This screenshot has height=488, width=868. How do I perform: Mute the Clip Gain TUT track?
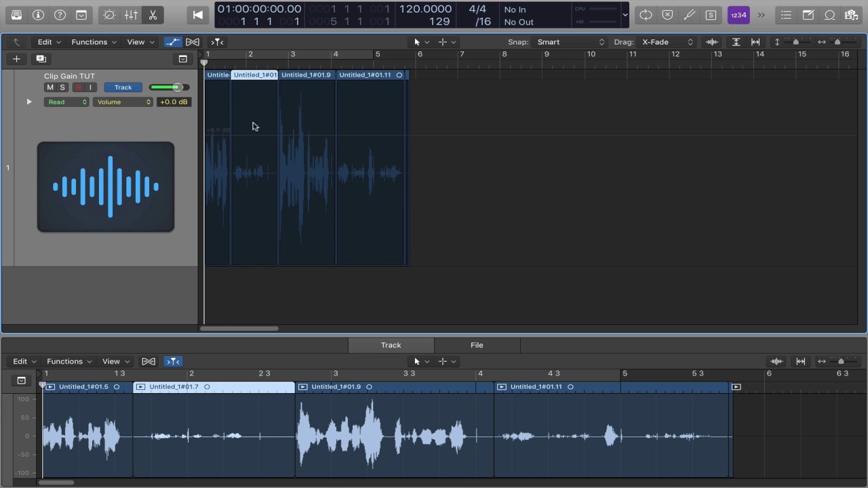coord(50,87)
